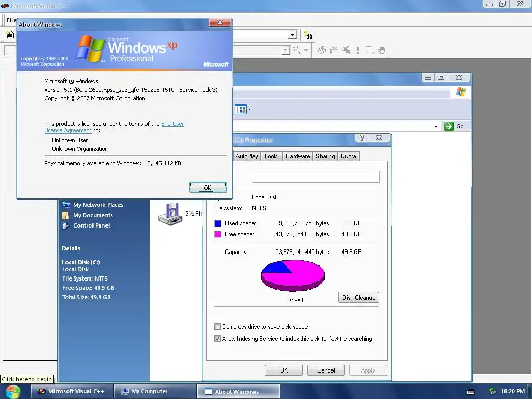Open the arrow beside the magic wand icon
The width and height of the screenshot is (532, 399).
[306, 50]
